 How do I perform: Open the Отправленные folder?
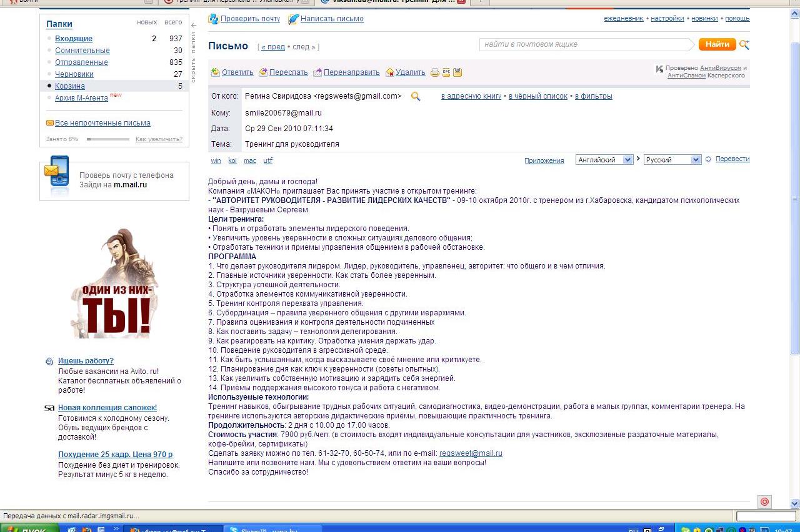click(x=81, y=62)
